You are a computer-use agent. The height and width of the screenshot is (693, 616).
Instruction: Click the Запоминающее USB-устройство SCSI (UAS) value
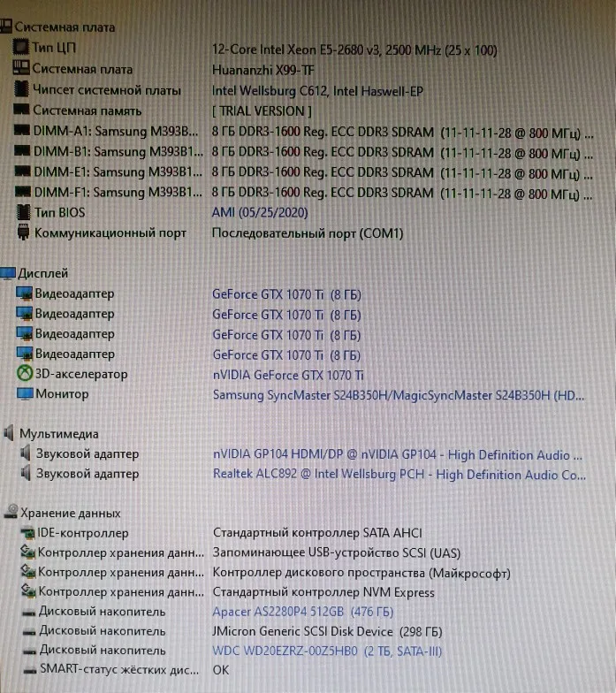[337, 553]
